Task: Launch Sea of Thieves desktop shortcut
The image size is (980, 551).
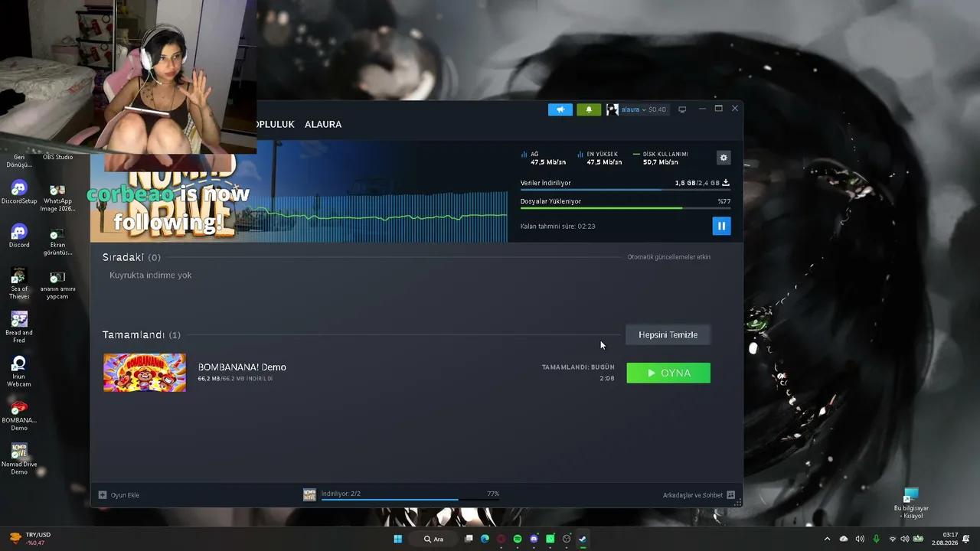Action: 19,284
